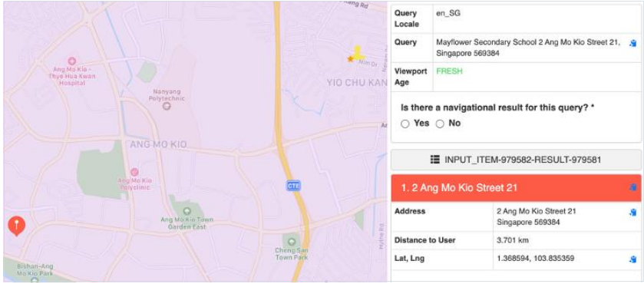
Task: Select Yes for navigational result
Action: click(x=405, y=124)
